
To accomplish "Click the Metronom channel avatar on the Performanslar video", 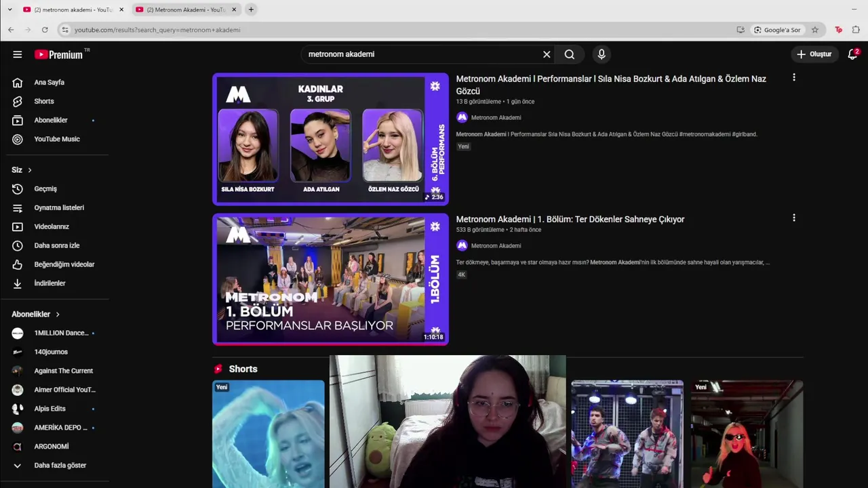I will (x=462, y=117).
